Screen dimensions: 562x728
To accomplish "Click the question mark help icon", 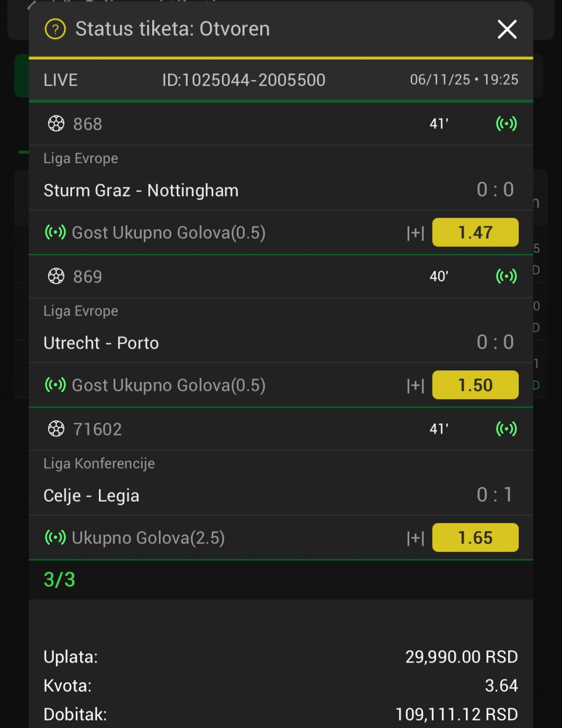I will point(56,29).
